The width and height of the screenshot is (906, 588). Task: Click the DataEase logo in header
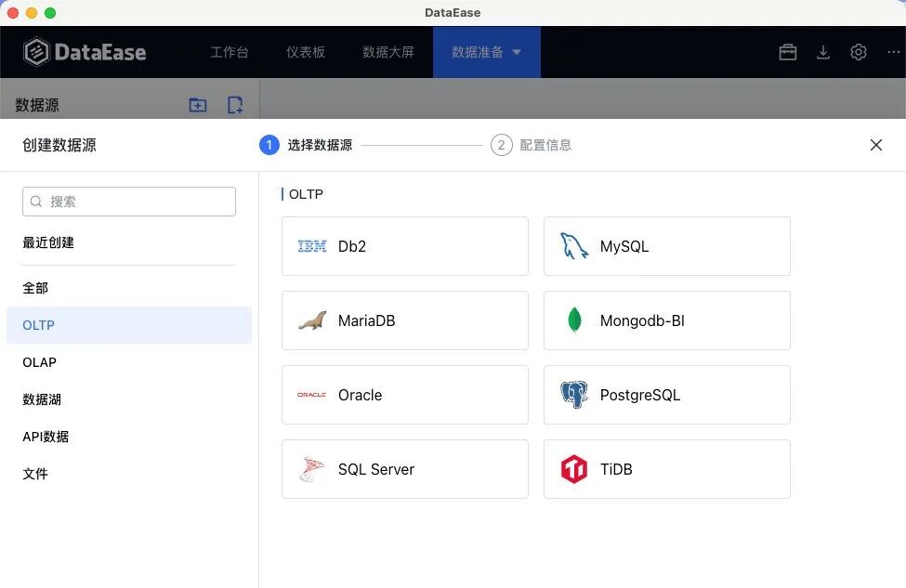coord(85,52)
